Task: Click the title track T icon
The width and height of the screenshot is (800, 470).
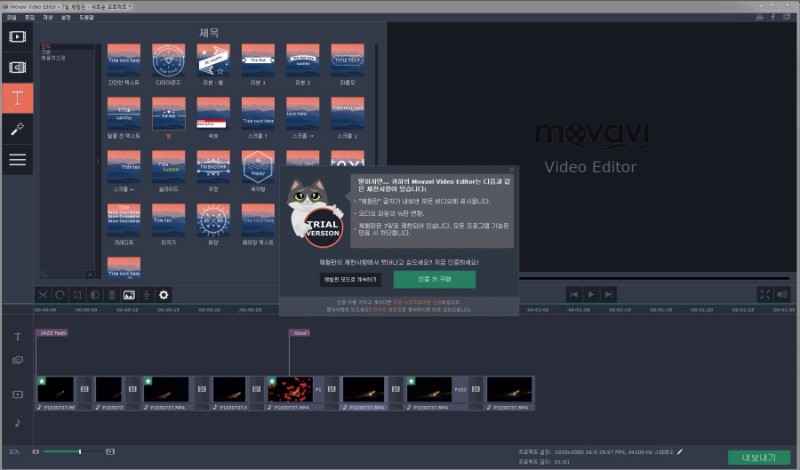Action: [x=18, y=337]
